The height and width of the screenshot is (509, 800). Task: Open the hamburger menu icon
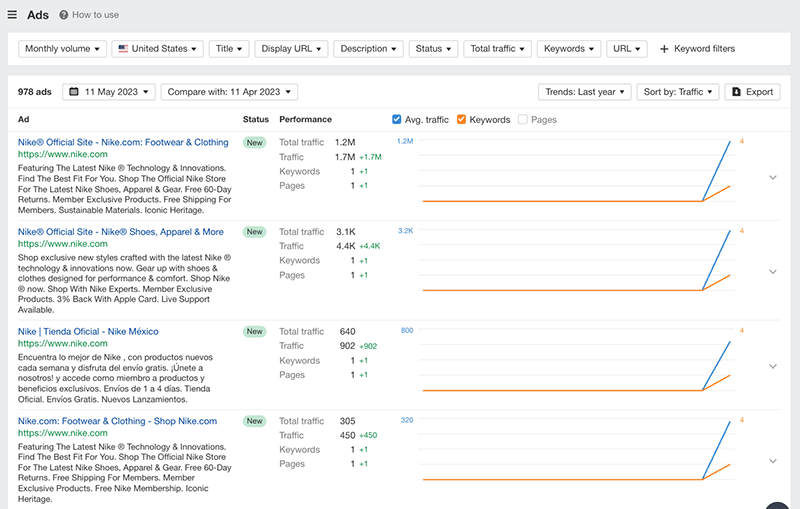12,15
